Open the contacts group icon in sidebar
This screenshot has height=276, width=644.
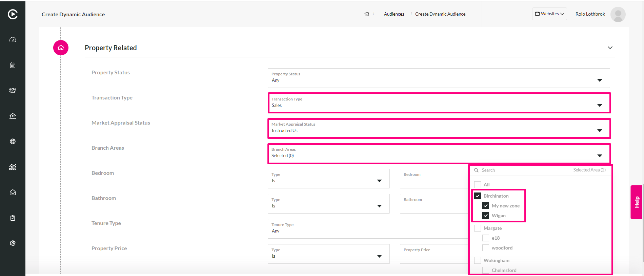click(x=13, y=91)
